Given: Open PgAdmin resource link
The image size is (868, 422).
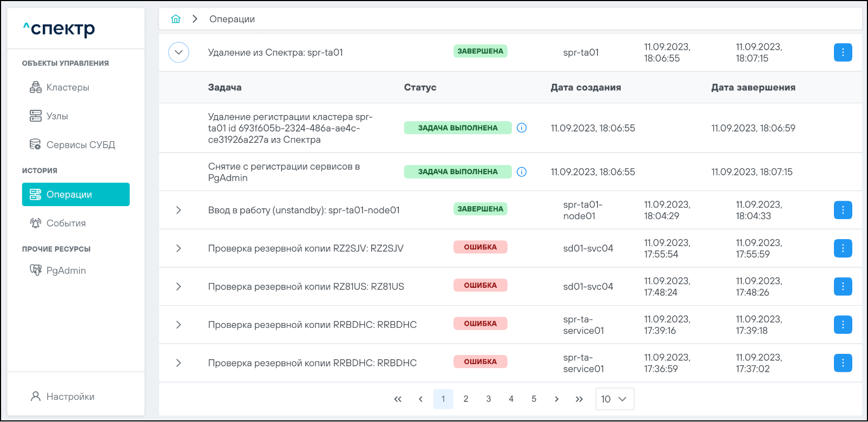Looking at the screenshot, I should (x=65, y=270).
